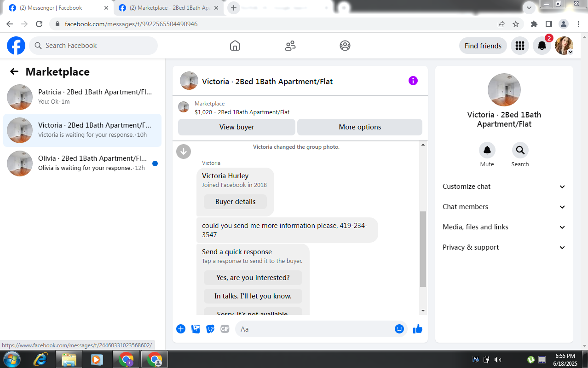Open the Facebook logo home link
The width and height of the screenshot is (588, 368).
[16, 46]
